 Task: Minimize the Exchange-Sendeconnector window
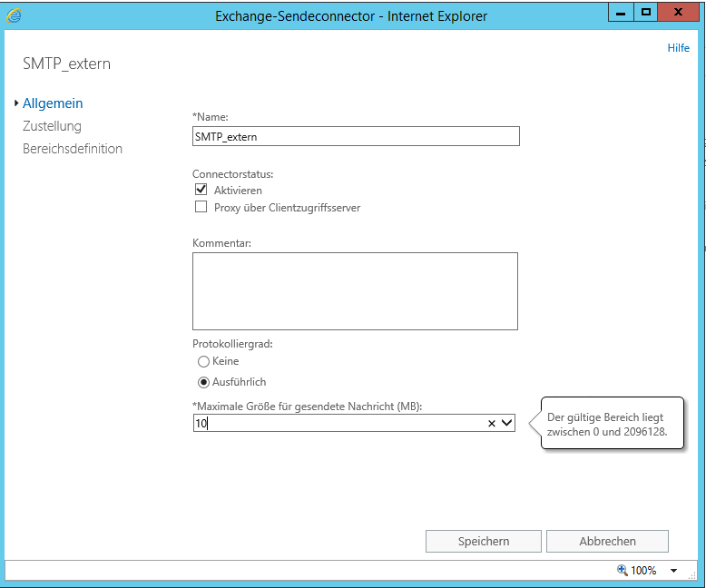point(621,12)
